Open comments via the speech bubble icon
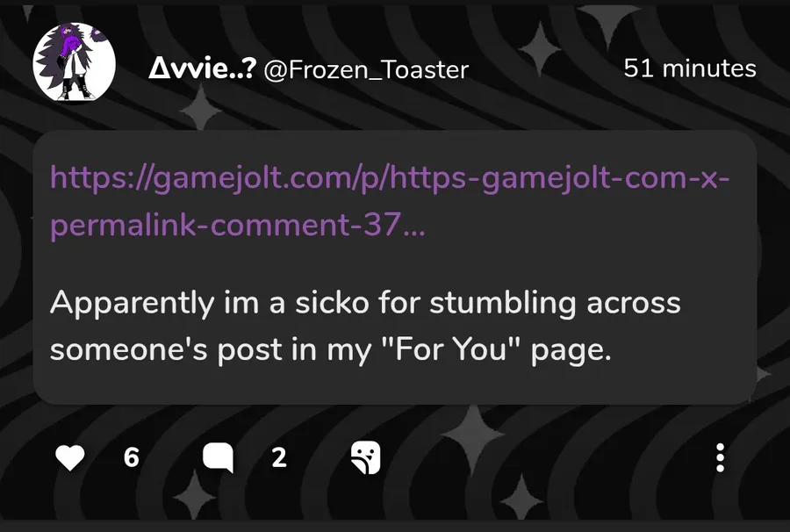The height and width of the screenshot is (532, 790). [219, 458]
